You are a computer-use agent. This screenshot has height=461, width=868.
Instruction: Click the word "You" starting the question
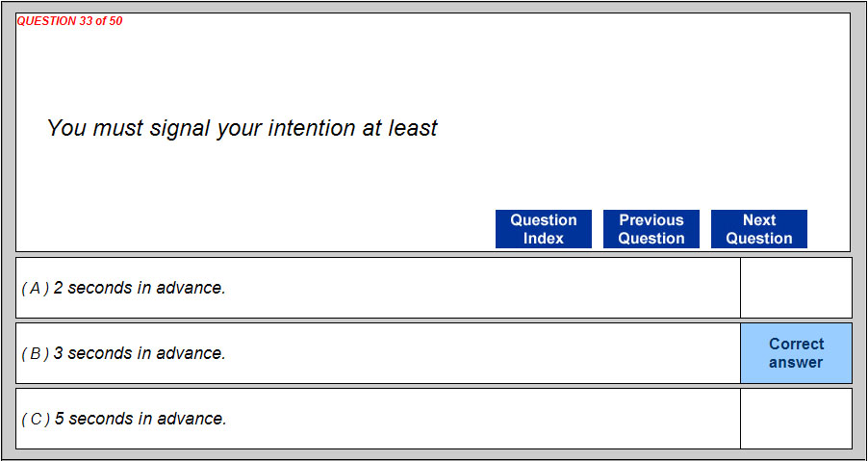66,128
